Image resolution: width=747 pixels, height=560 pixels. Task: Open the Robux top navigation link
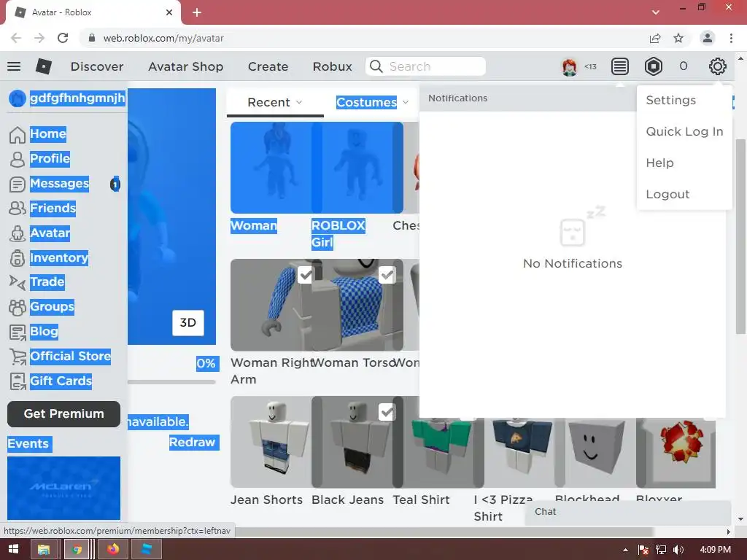pyautogui.click(x=332, y=66)
